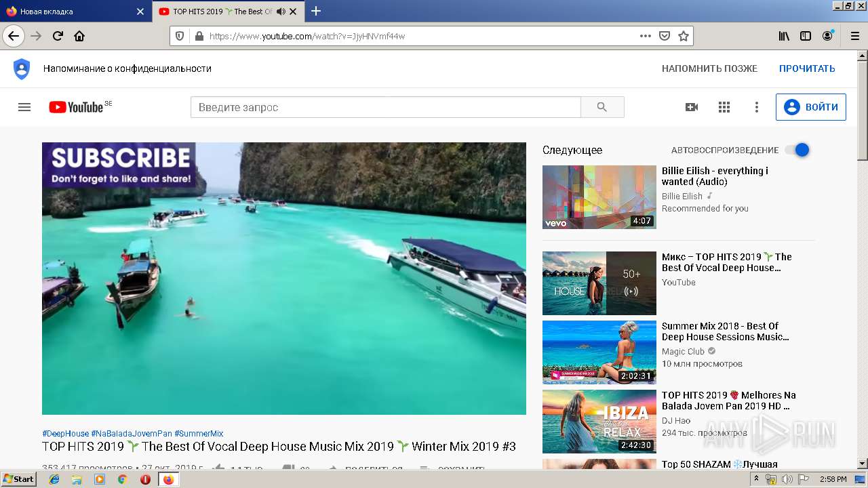Click the YouTube search magnifier button
Viewport: 868px width, 488px height.
[602, 107]
